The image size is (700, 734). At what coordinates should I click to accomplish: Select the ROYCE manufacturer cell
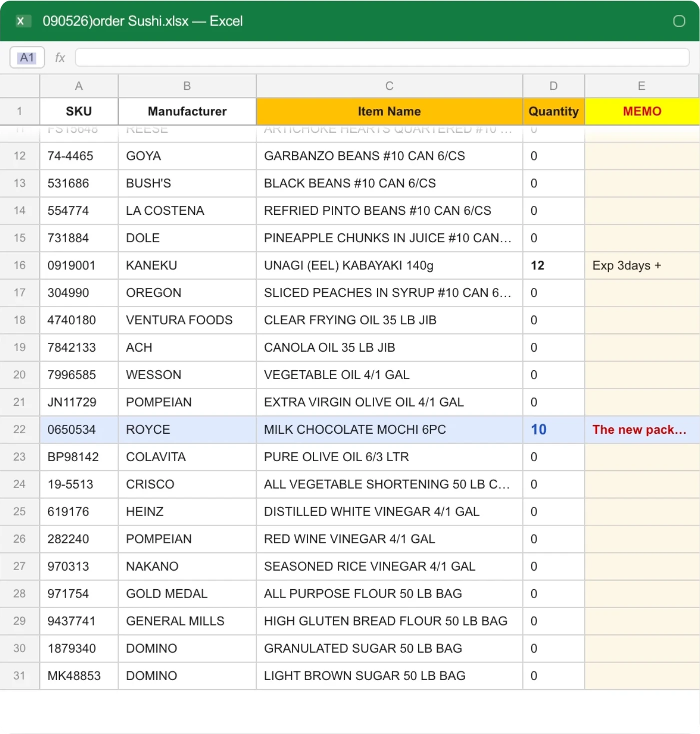pyautogui.click(x=187, y=430)
